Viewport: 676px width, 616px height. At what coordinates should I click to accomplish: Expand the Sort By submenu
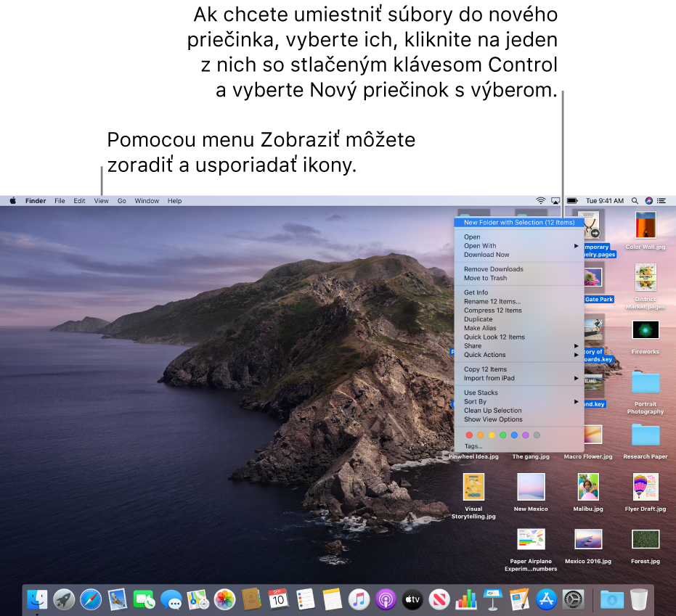519,401
